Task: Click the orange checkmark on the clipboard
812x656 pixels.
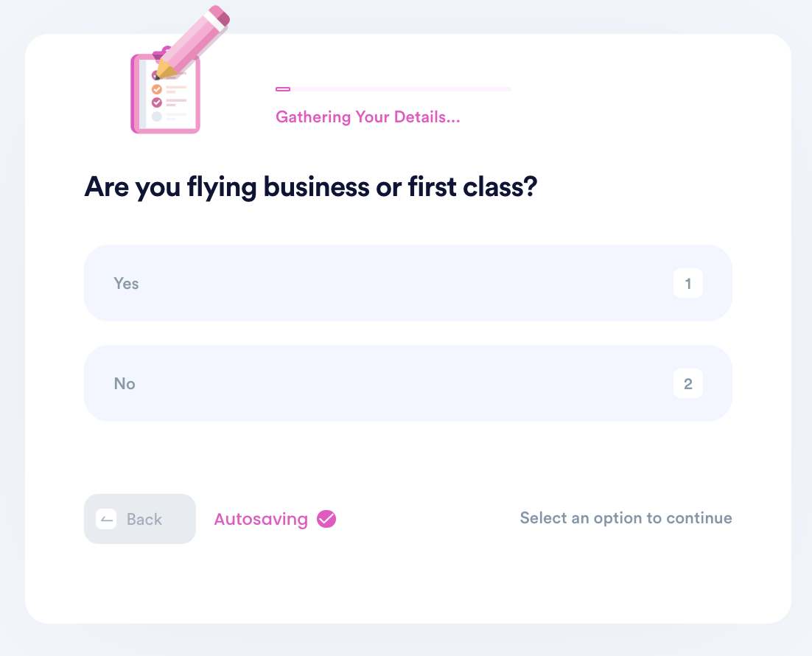Action: click(x=156, y=89)
